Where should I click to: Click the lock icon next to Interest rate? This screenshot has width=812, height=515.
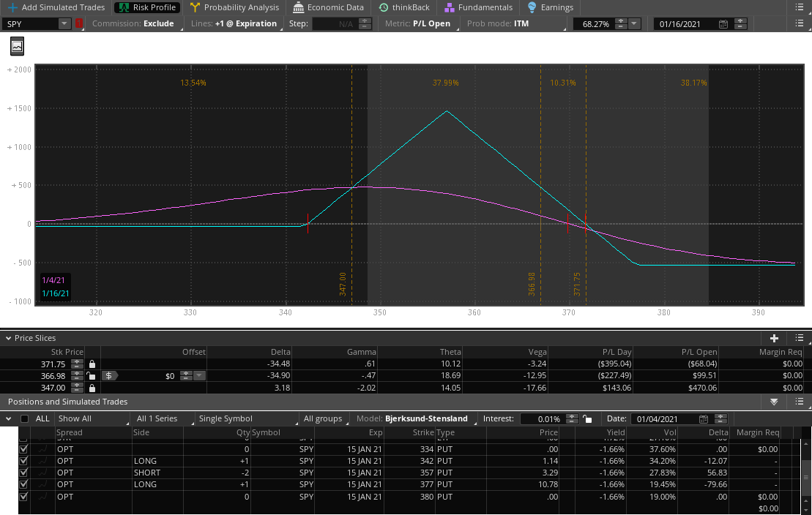[x=587, y=419]
